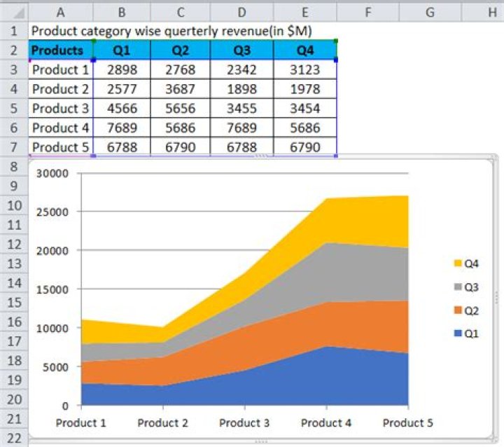Click the Q1 table header cell
504x447 pixels.
click(x=122, y=50)
